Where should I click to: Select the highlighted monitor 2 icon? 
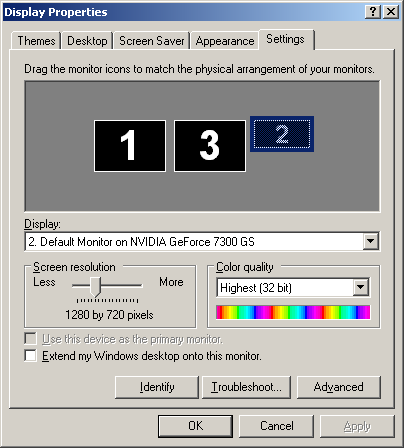pyautogui.click(x=282, y=134)
